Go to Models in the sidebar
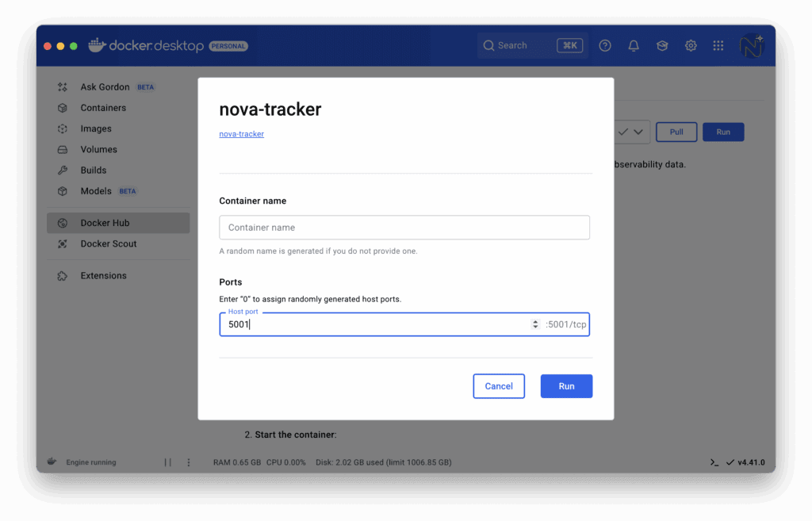This screenshot has width=812, height=521. coord(118,191)
